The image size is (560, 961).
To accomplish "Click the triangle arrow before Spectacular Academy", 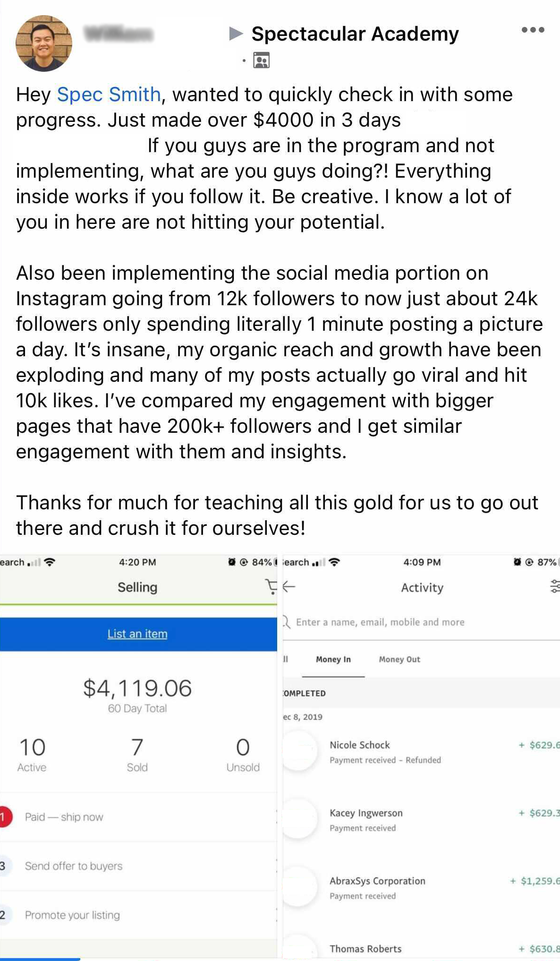I will click(236, 34).
